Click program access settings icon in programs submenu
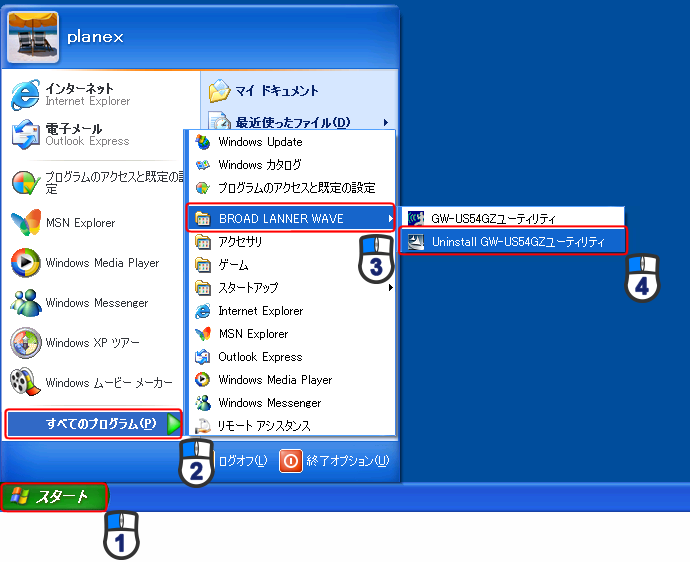 [202, 188]
